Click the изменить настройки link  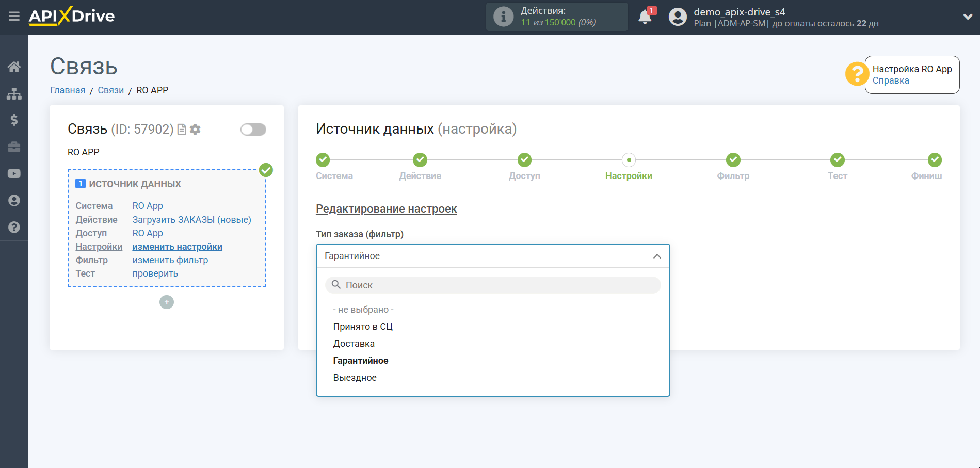177,247
